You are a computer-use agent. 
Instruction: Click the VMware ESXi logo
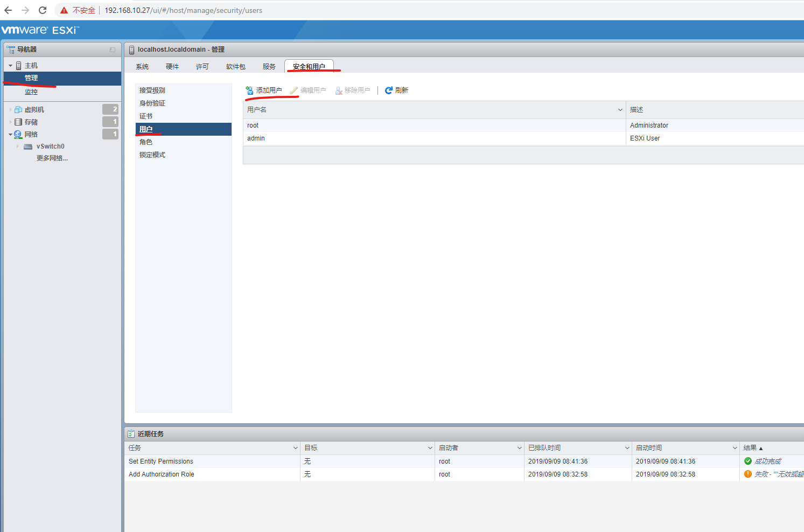coord(40,30)
